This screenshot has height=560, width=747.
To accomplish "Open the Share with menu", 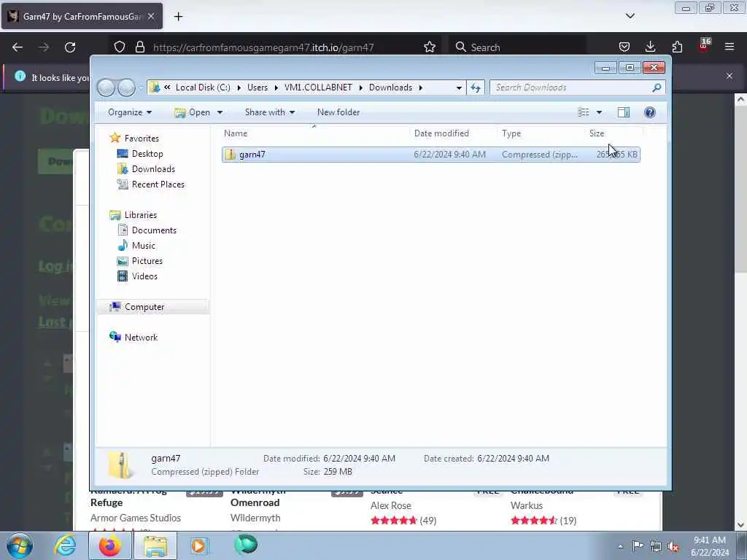I will point(270,112).
